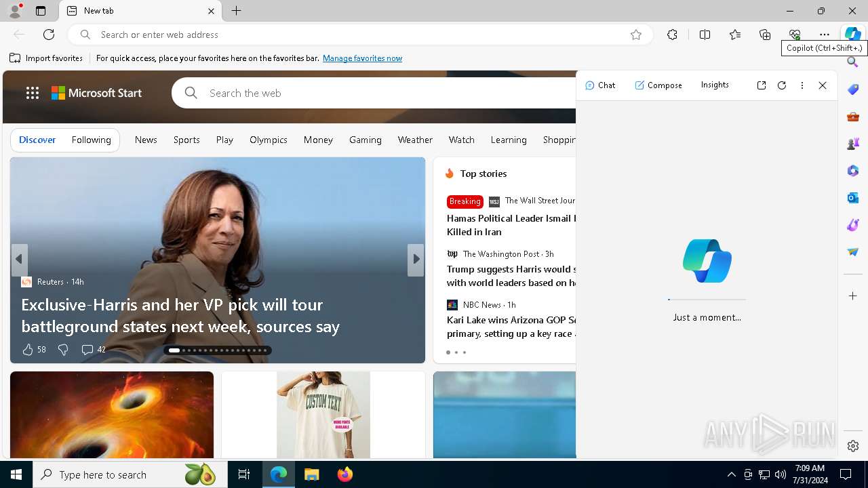Image resolution: width=868 pixels, height=488 pixels.
Task: Open sidebar Microsoft 365 icon
Action: coord(853,171)
